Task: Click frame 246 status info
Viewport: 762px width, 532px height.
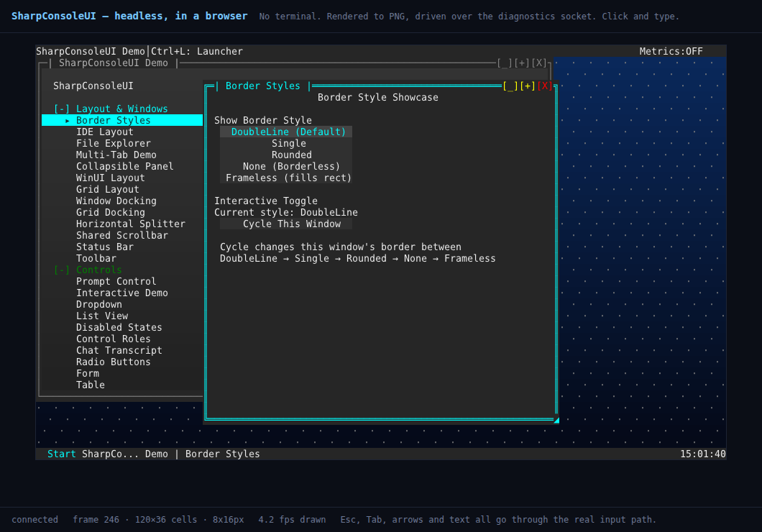Action: [96, 519]
